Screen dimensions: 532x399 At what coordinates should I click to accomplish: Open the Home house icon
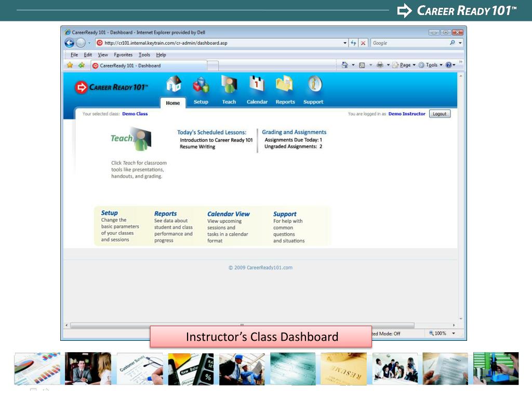(174, 84)
